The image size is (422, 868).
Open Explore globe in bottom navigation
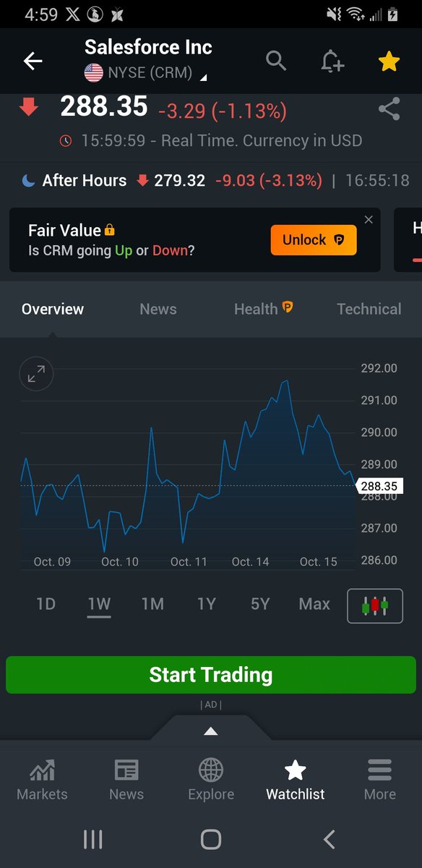coord(211,780)
